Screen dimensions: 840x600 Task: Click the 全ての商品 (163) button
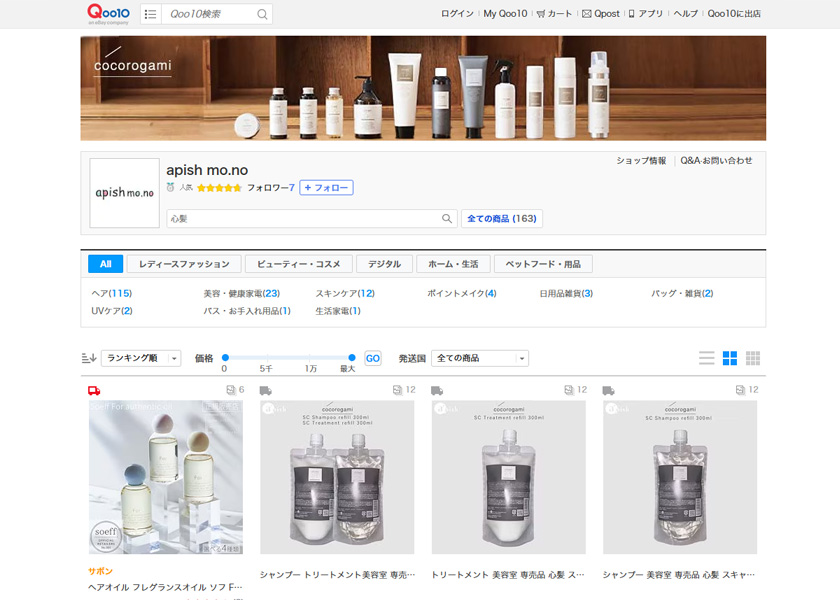(502, 219)
